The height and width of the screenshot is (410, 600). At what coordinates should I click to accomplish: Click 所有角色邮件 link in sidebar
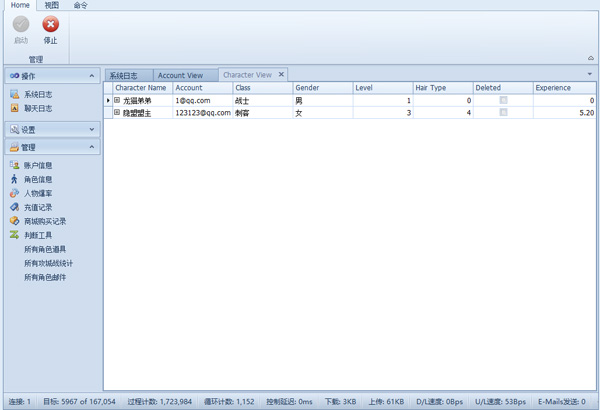click(x=45, y=277)
